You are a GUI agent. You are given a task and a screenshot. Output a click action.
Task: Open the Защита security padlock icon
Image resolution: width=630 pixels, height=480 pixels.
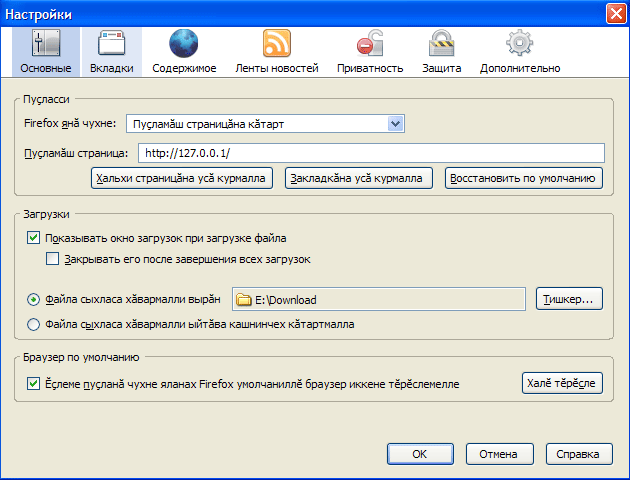(441, 45)
